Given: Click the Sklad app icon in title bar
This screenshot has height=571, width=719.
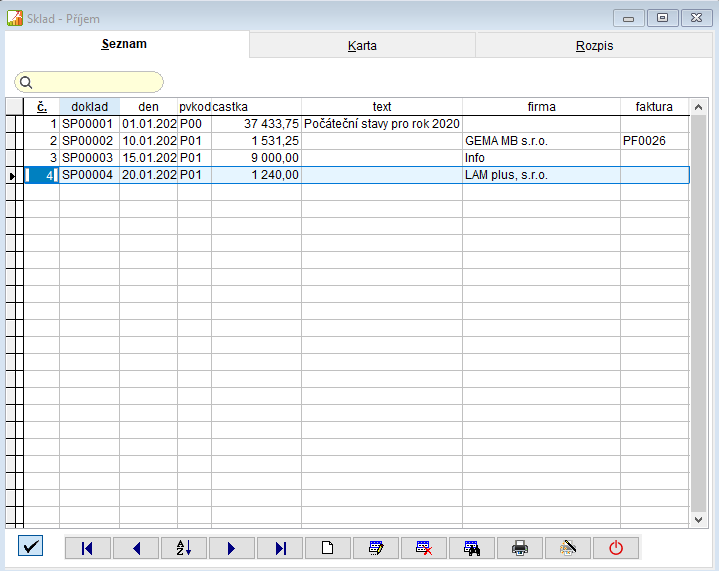Looking at the screenshot, I should [x=15, y=18].
